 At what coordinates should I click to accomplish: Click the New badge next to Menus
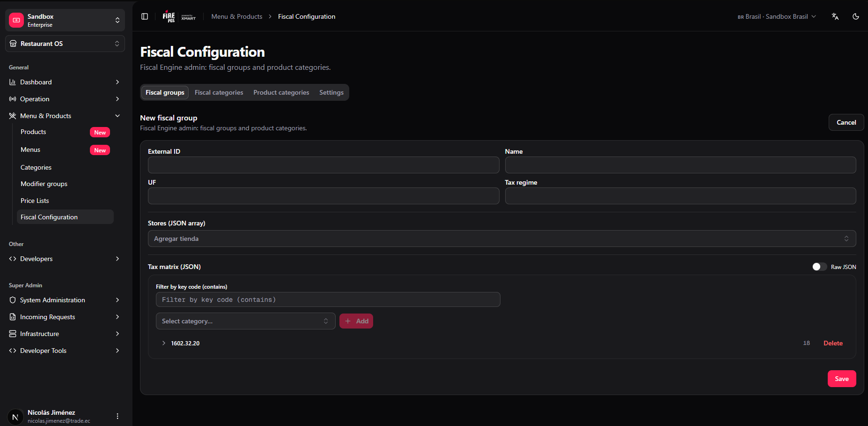(100, 150)
